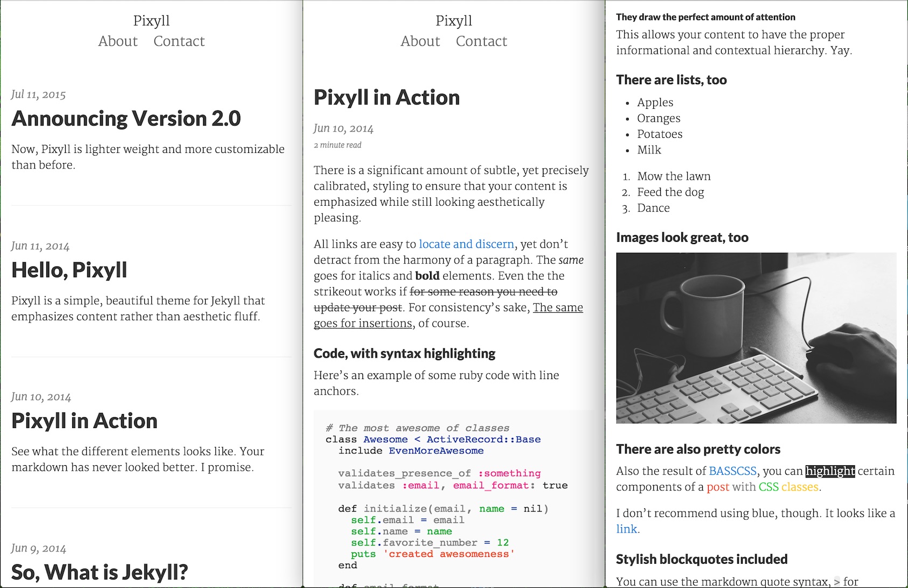The width and height of the screenshot is (908, 588).
Task: Click the blue 'link' word
Action: [x=626, y=529]
